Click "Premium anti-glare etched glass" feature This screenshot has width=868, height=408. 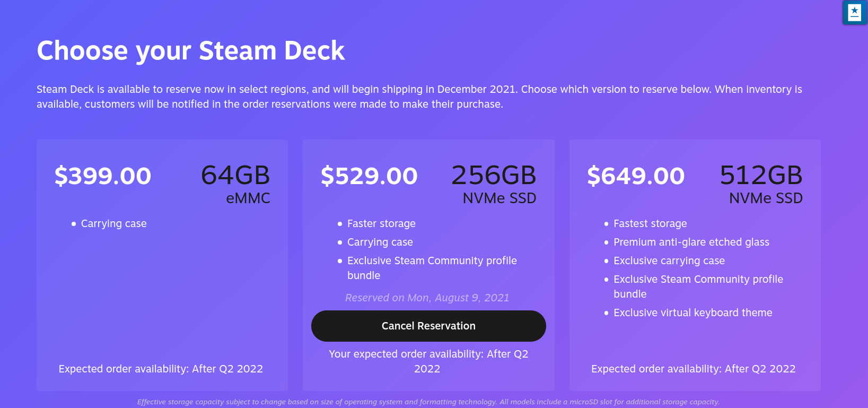click(x=691, y=242)
